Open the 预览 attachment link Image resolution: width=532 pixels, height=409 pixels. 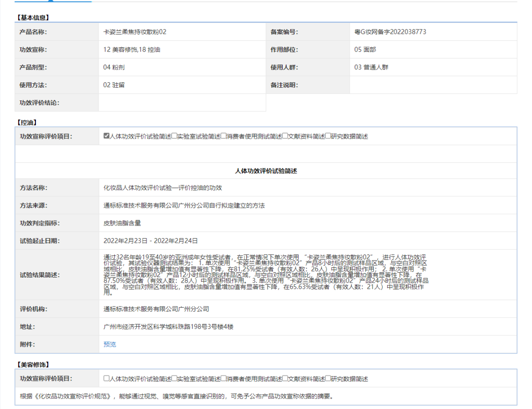click(110, 345)
